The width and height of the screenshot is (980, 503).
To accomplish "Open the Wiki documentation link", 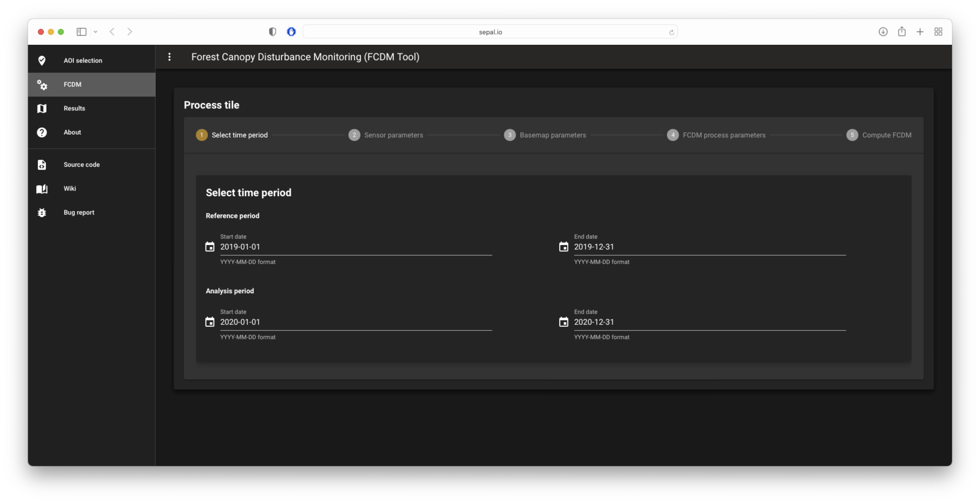I will (70, 189).
